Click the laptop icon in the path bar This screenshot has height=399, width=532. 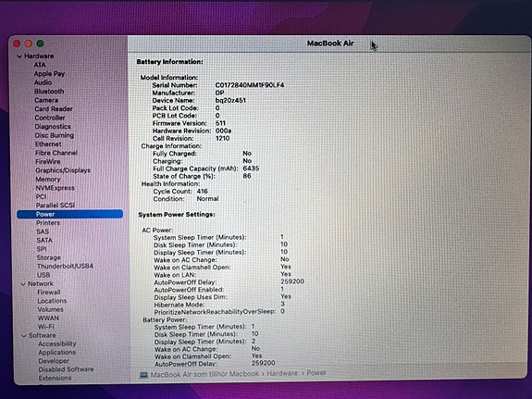pyautogui.click(x=143, y=375)
